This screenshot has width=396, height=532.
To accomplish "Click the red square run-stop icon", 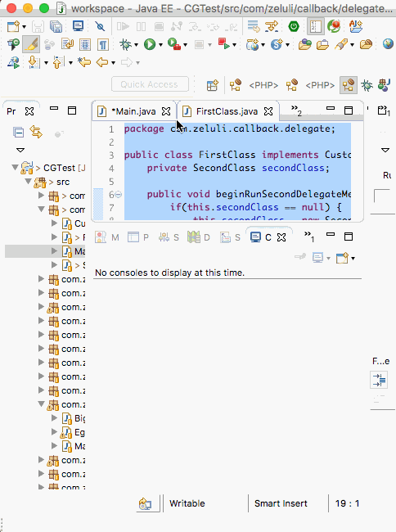I will [223, 43].
